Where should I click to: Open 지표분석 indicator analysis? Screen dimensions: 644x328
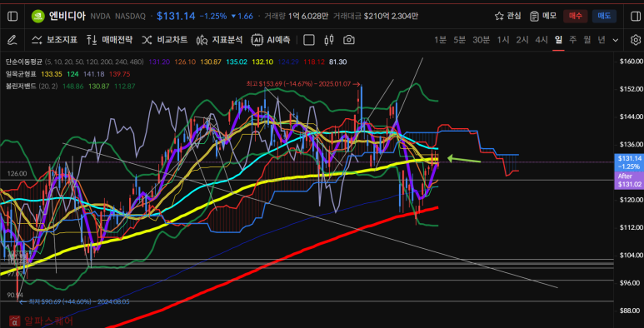tap(219, 40)
